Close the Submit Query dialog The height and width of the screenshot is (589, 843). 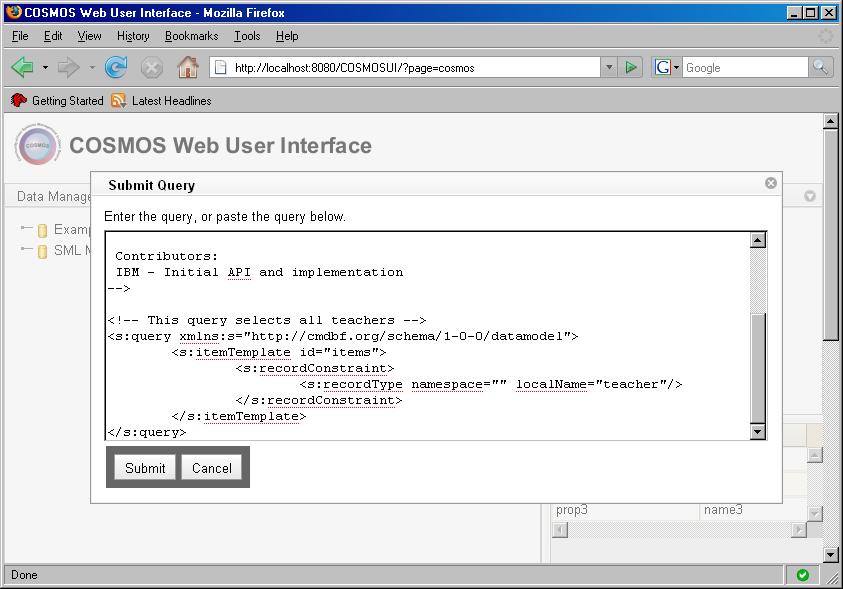pyautogui.click(x=770, y=183)
